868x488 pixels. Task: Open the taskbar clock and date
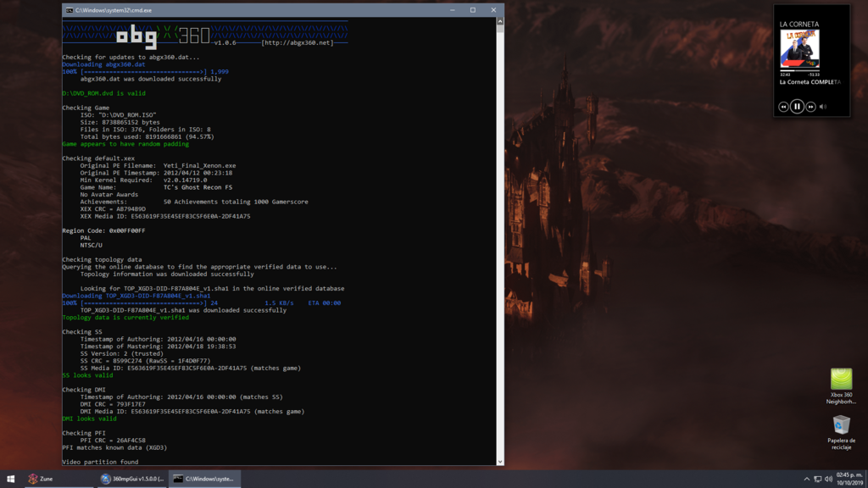click(x=849, y=479)
